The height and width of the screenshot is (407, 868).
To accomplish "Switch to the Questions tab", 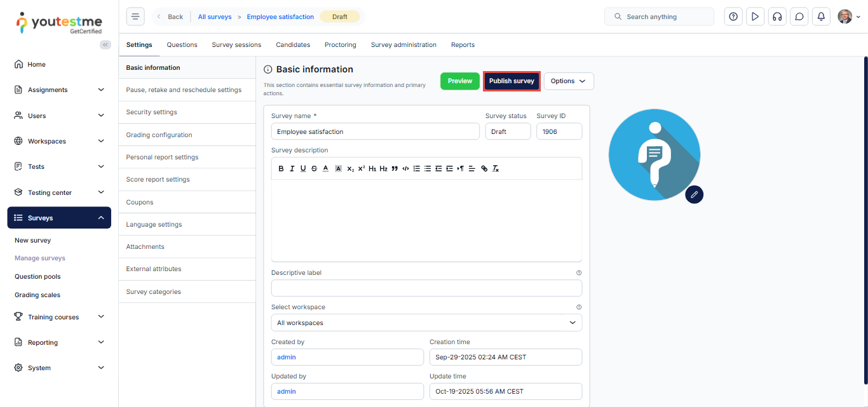I will coord(182,45).
